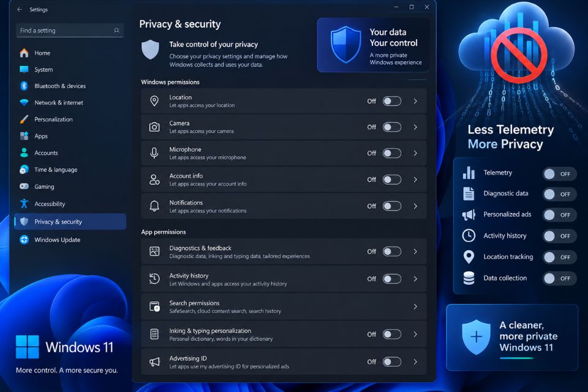Click the Find a setting search box
The width and height of the screenshot is (588, 392).
coord(70,31)
